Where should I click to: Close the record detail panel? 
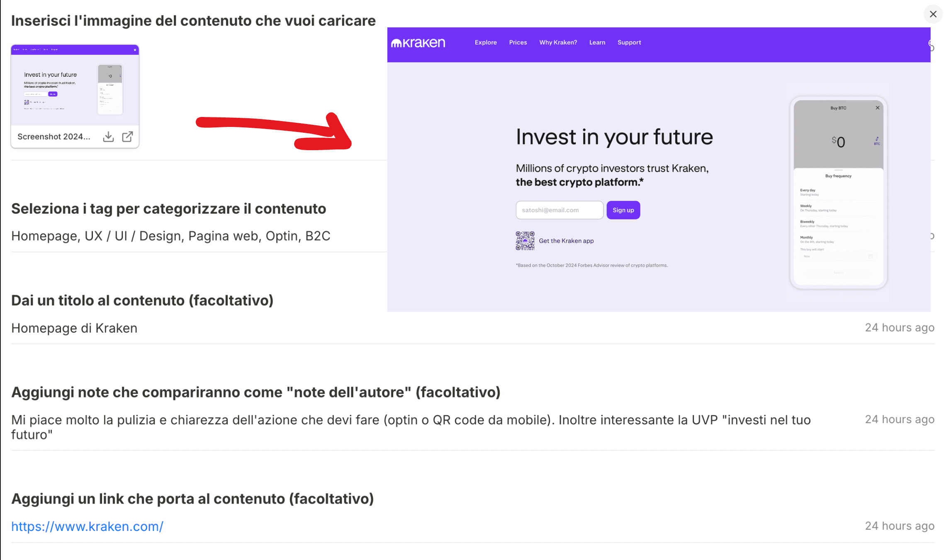point(933,14)
